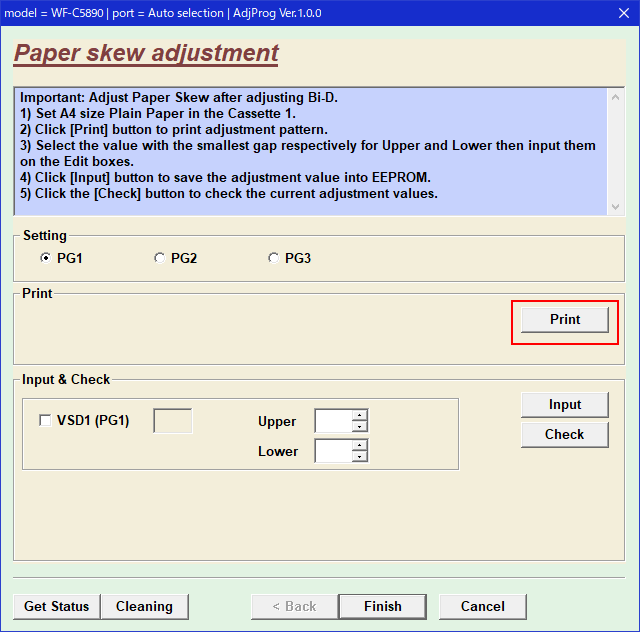Image resolution: width=640 pixels, height=632 pixels.
Task: Increase the Upper value with up arrow
Action: [360, 415]
